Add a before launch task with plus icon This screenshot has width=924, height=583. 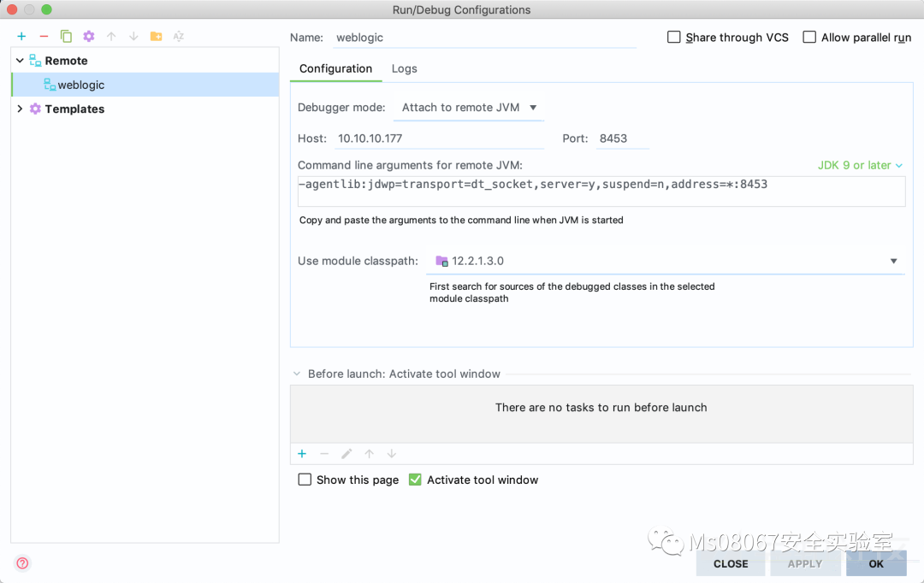302,454
